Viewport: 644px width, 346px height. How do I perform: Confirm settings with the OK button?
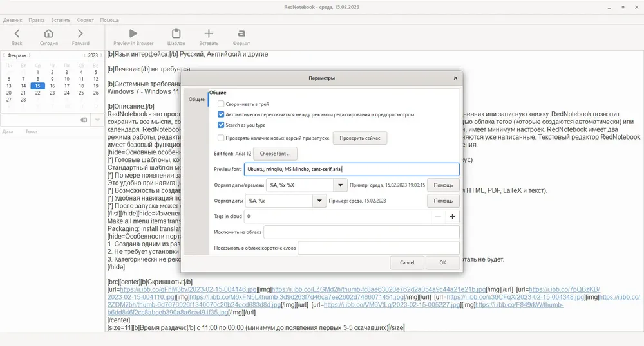(x=442, y=263)
